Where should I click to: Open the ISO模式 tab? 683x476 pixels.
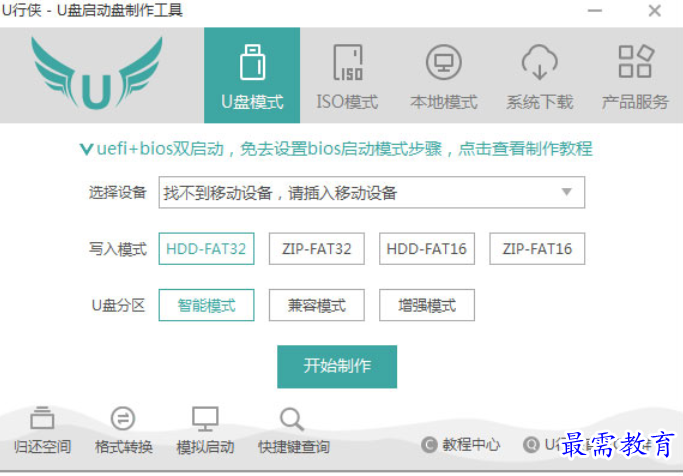coord(347,75)
